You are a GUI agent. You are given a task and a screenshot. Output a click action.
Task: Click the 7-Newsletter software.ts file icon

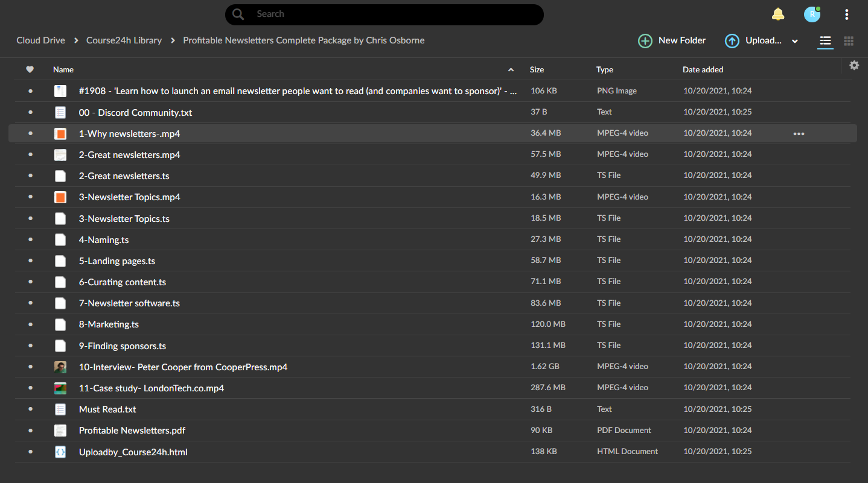tap(60, 303)
